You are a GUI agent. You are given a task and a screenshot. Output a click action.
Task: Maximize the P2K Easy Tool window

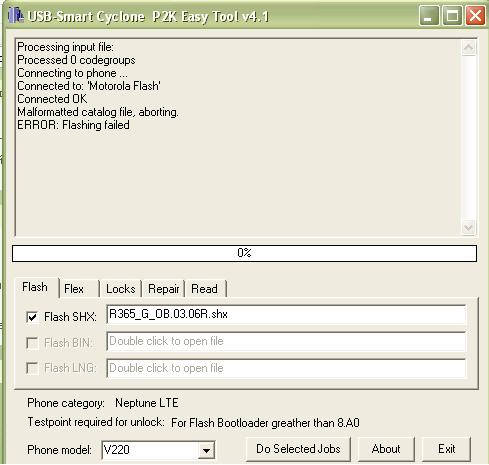(x=452, y=16)
